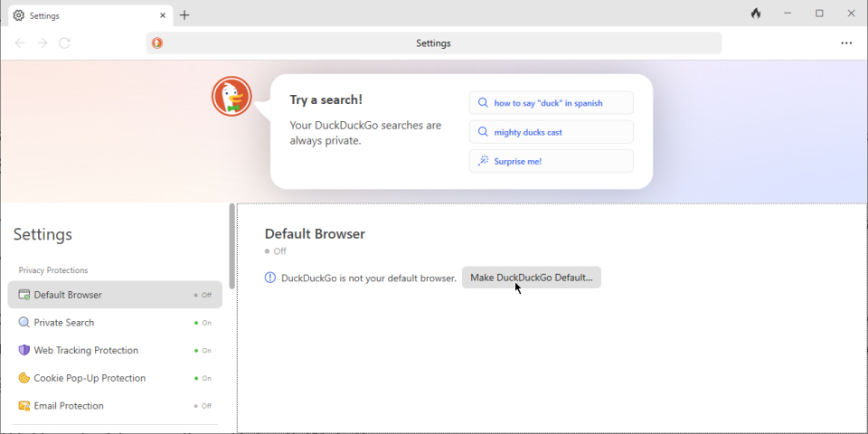
Task: Open Private Search settings section
Action: tap(115, 323)
